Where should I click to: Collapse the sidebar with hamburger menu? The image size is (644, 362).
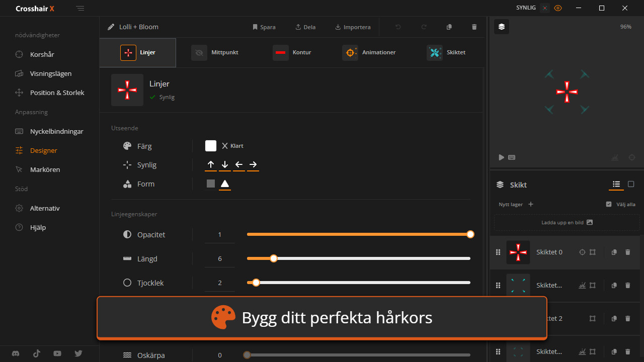point(80,9)
